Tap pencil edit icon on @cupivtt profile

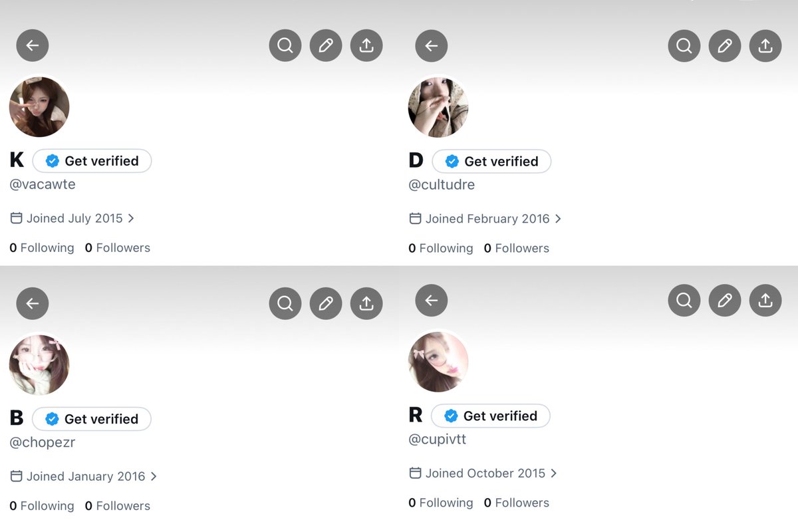[x=725, y=300]
